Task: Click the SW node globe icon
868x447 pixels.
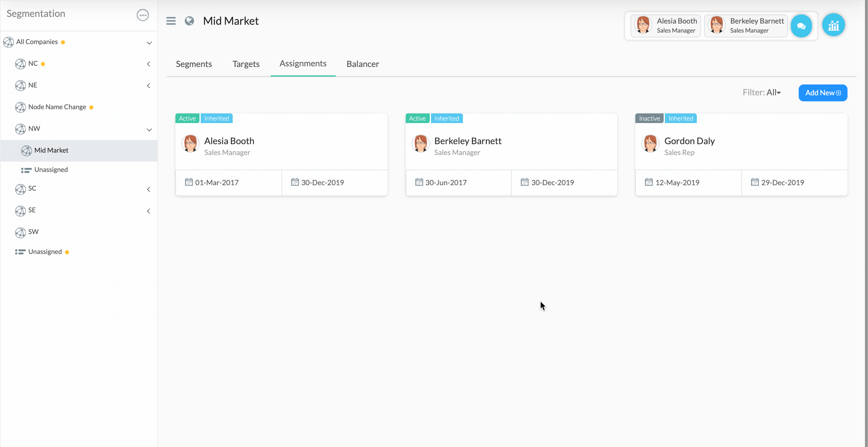Action: click(x=20, y=232)
